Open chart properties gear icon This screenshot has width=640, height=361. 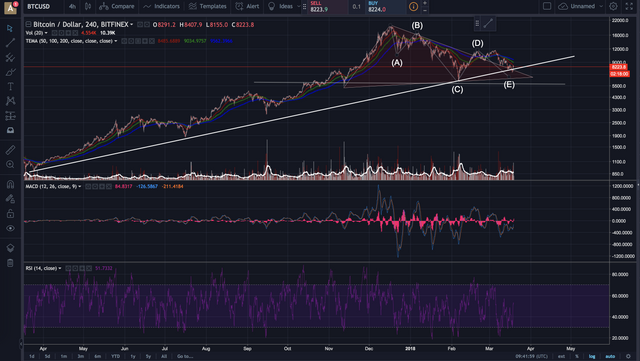pos(613,6)
